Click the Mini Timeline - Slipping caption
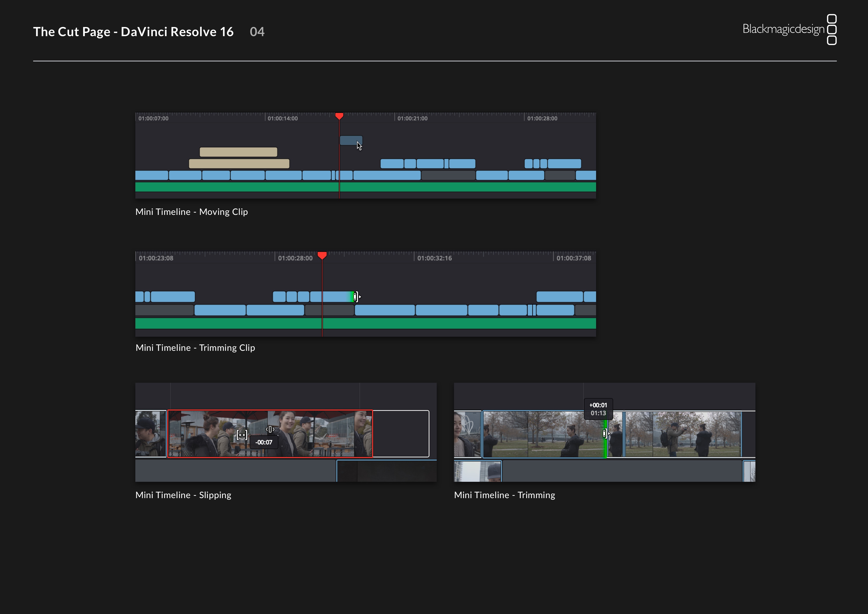 pos(183,495)
